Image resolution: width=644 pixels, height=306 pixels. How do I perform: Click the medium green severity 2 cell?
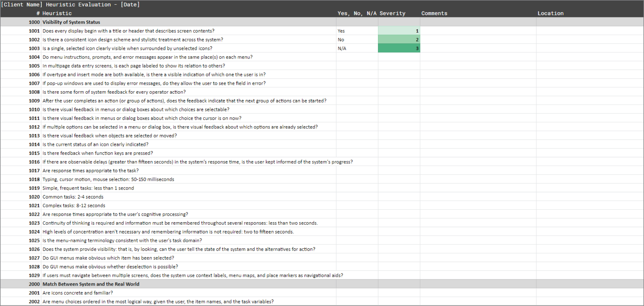(399, 40)
